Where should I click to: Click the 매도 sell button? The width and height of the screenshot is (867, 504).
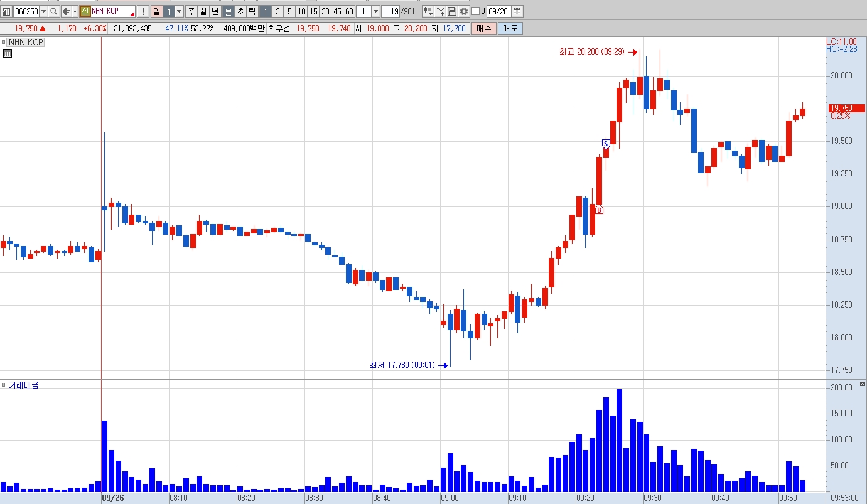click(510, 28)
